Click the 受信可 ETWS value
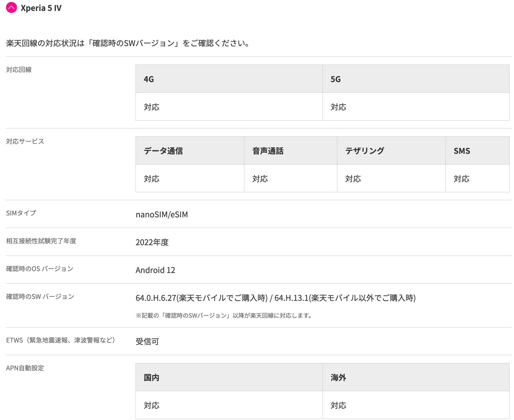The height and width of the screenshot is (420, 514). point(147,341)
